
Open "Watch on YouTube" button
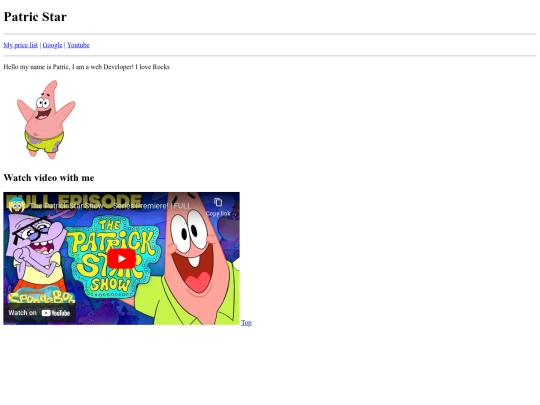39,313
